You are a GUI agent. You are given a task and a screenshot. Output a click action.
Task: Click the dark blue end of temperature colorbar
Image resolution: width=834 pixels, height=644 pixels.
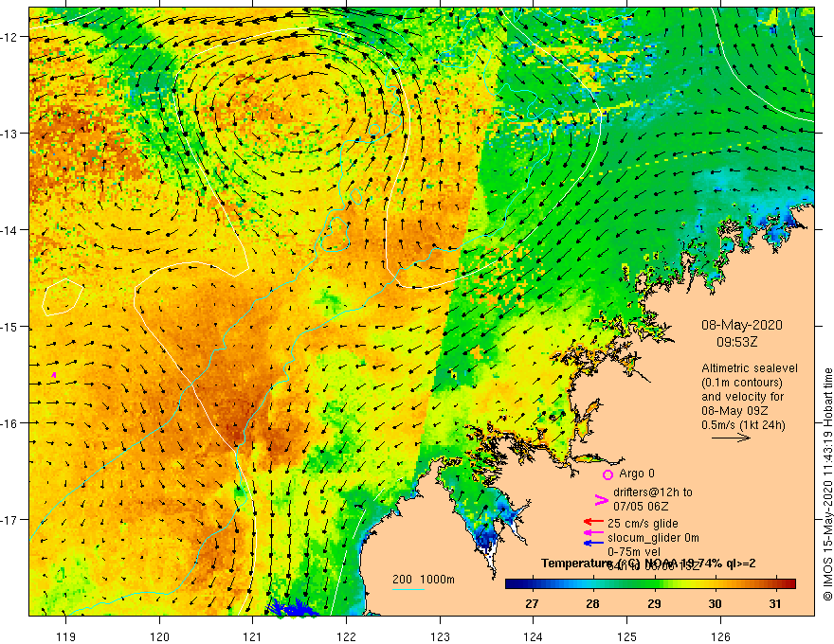pyautogui.click(x=512, y=583)
